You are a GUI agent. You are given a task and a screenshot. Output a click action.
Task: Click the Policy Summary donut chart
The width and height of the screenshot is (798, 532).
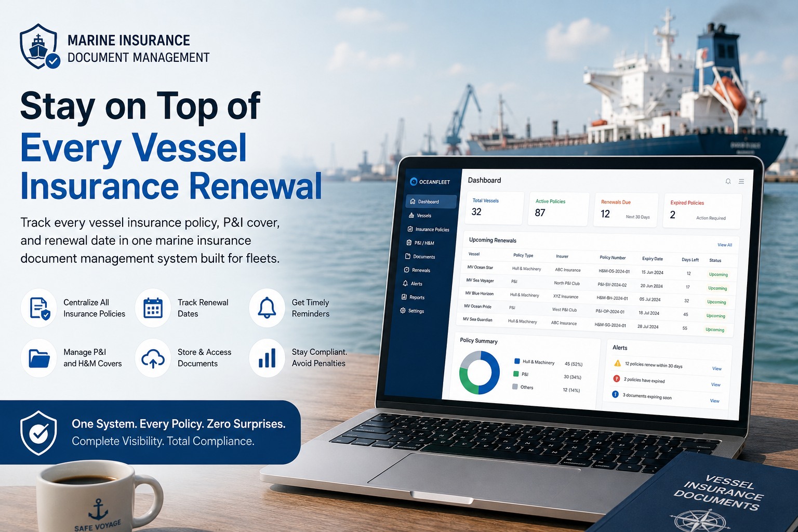(479, 373)
